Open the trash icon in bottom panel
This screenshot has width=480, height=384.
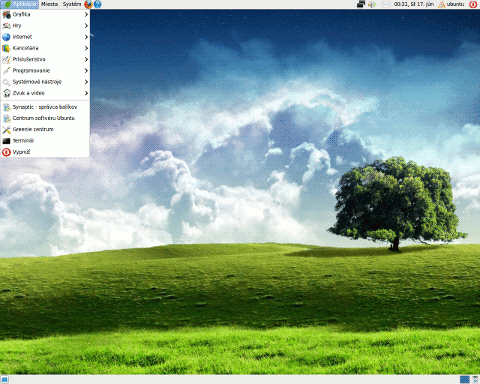(475, 379)
